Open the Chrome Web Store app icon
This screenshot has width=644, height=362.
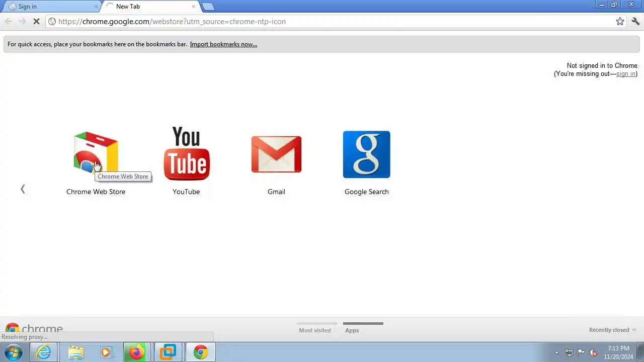click(96, 153)
